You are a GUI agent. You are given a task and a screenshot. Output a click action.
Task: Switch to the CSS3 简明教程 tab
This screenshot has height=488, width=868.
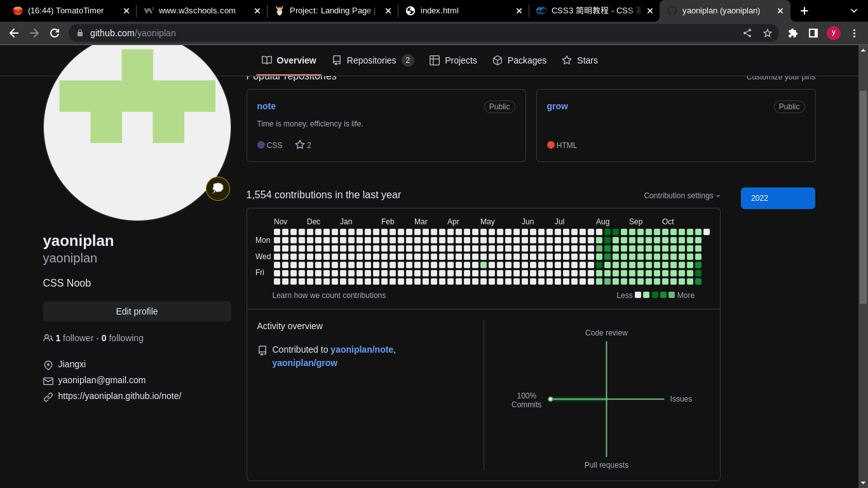click(594, 11)
